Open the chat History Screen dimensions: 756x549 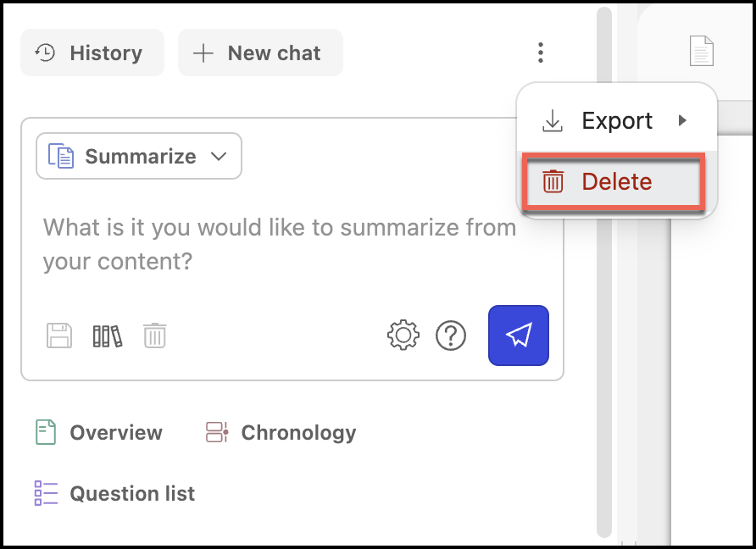tap(92, 53)
